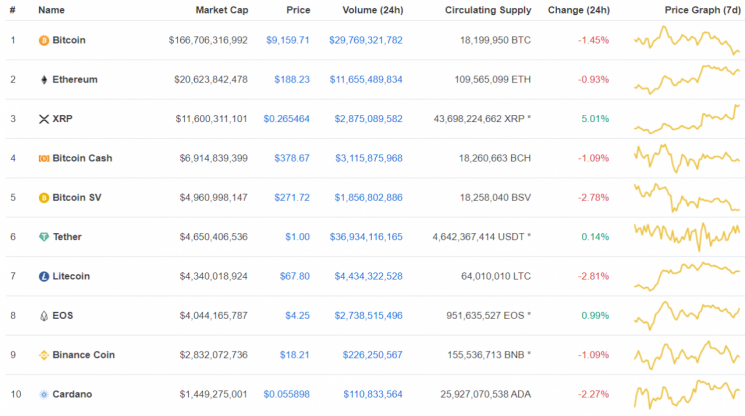Click EOS price $4.25
This screenshot has width=745, height=416.
(x=297, y=316)
